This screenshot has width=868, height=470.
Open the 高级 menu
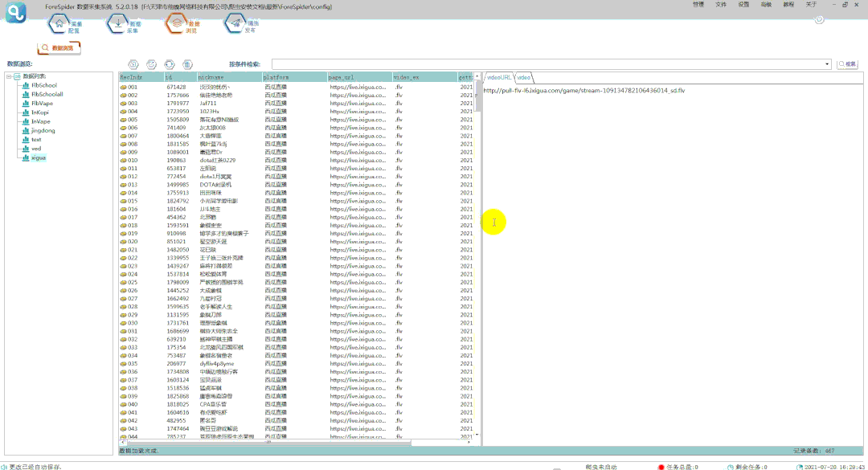click(x=766, y=5)
